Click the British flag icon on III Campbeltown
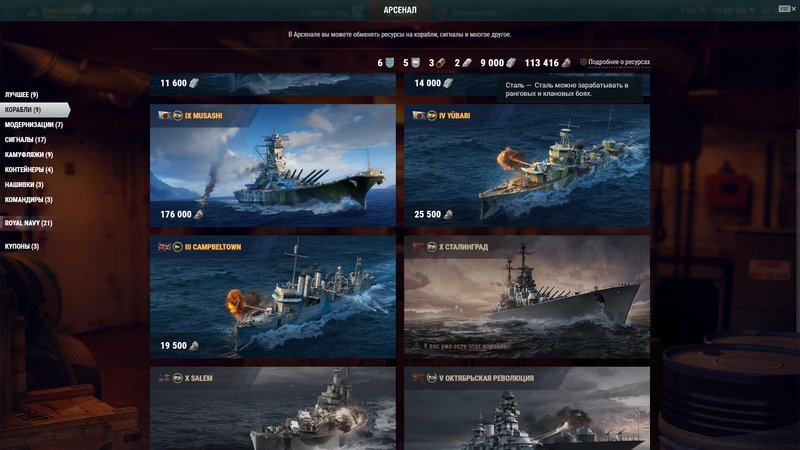800x450 pixels. 164,247
